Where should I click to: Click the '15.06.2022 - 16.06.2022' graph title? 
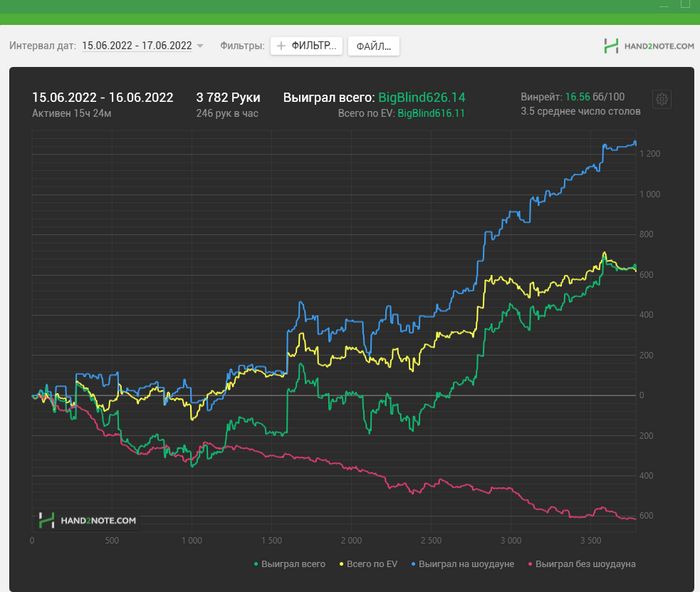point(103,98)
